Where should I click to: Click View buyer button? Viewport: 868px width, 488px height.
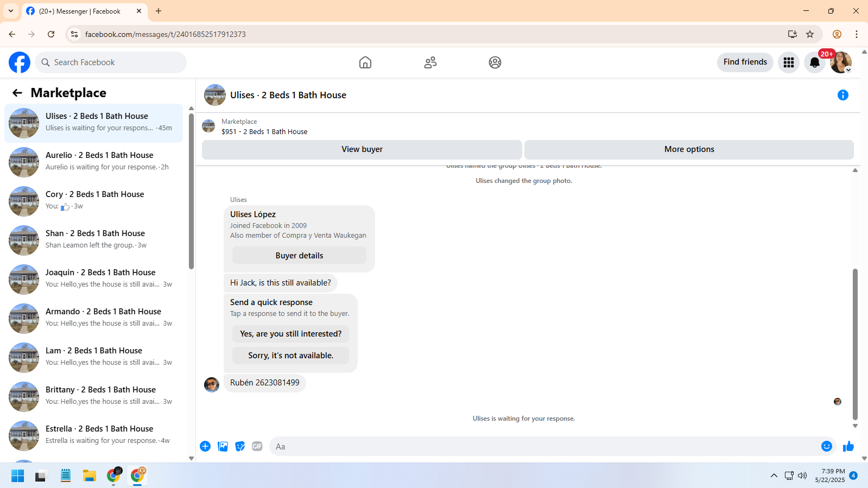click(x=362, y=149)
